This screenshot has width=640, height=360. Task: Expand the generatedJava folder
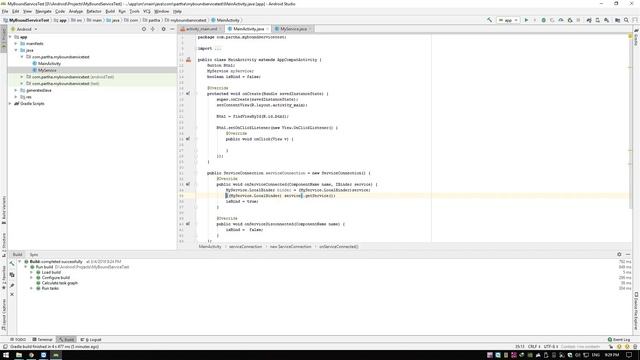point(16,90)
